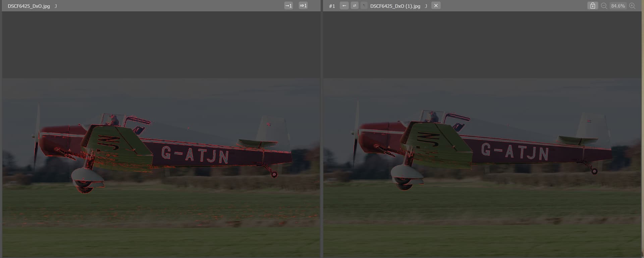This screenshot has width=644, height=258.
Task: Click G-ATJN lettering on the left image
Action: (x=195, y=155)
